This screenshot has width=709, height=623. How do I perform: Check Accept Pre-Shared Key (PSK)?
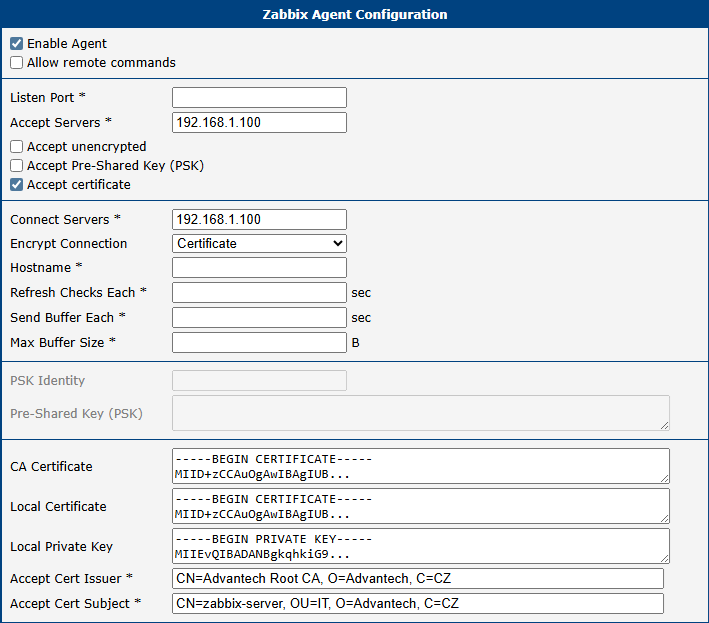coord(17,165)
